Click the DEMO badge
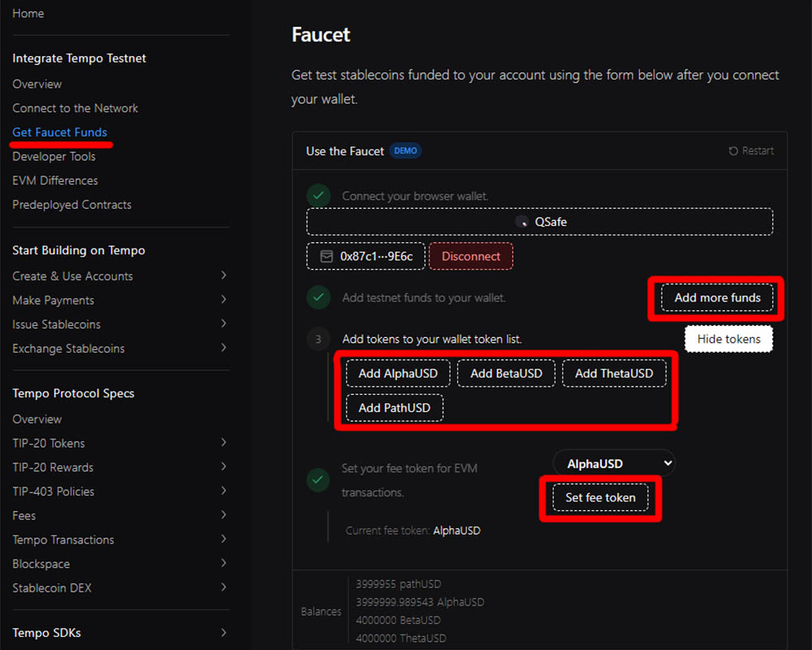Image resolution: width=812 pixels, height=650 pixels. [405, 151]
